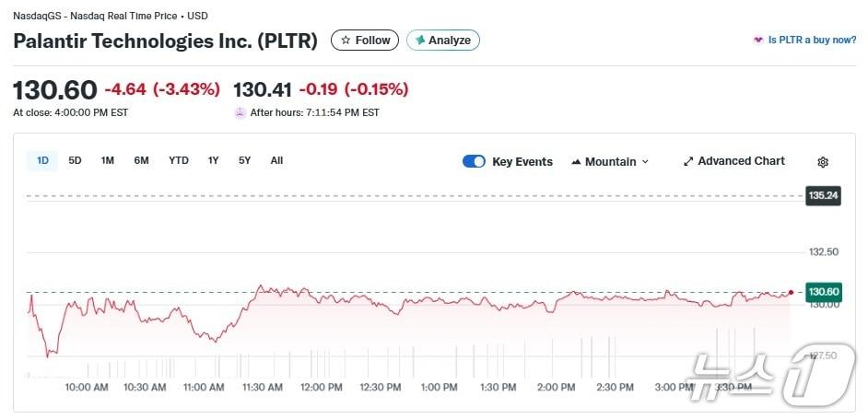Click the after hours moon icon

coord(240,113)
